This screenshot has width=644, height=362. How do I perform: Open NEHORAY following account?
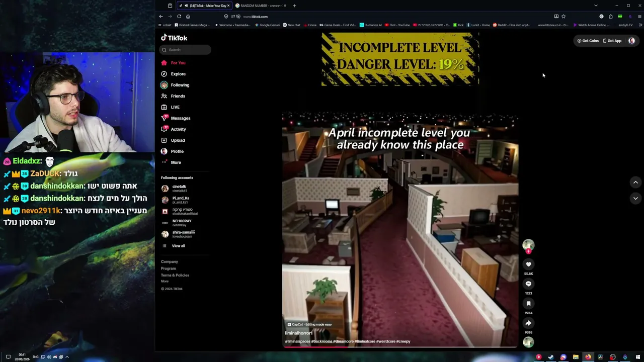(177, 223)
